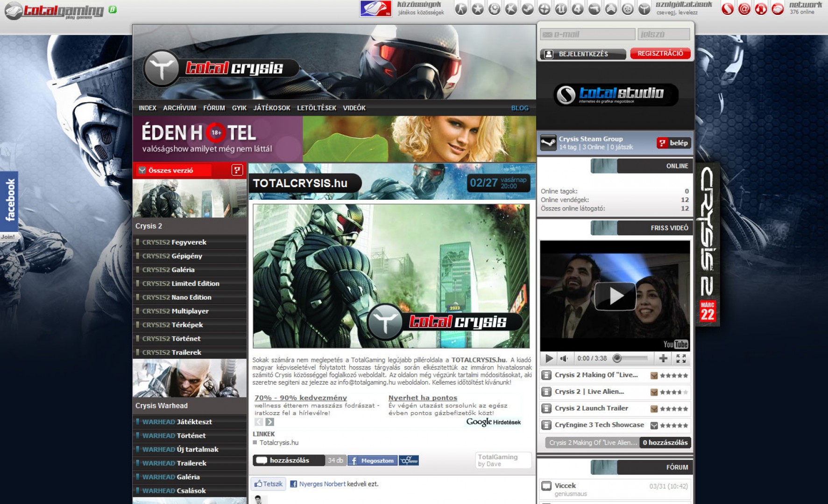Image resolution: width=828 pixels, height=504 pixels.
Task: Select the CryEngine 3 Tech Showcase video
Action: click(x=615, y=425)
